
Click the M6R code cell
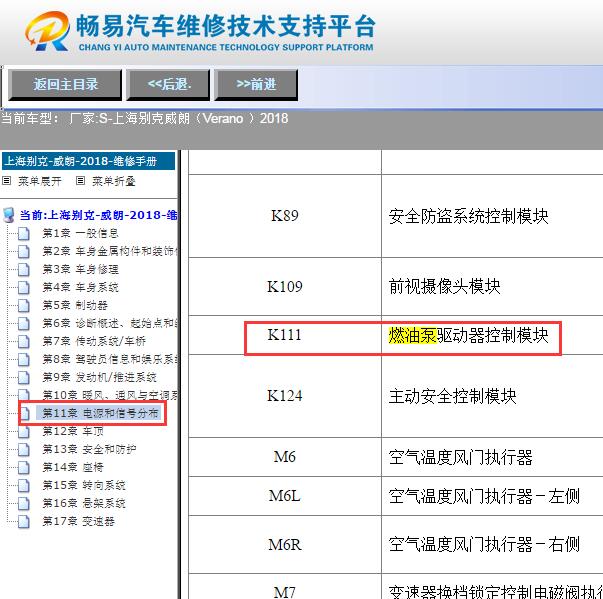(x=285, y=544)
